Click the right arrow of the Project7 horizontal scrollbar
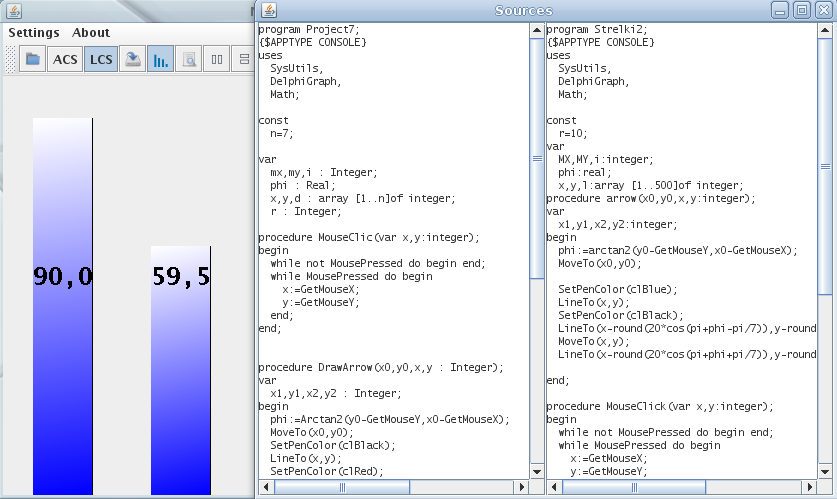837x499 pixels. coord(523,487)
